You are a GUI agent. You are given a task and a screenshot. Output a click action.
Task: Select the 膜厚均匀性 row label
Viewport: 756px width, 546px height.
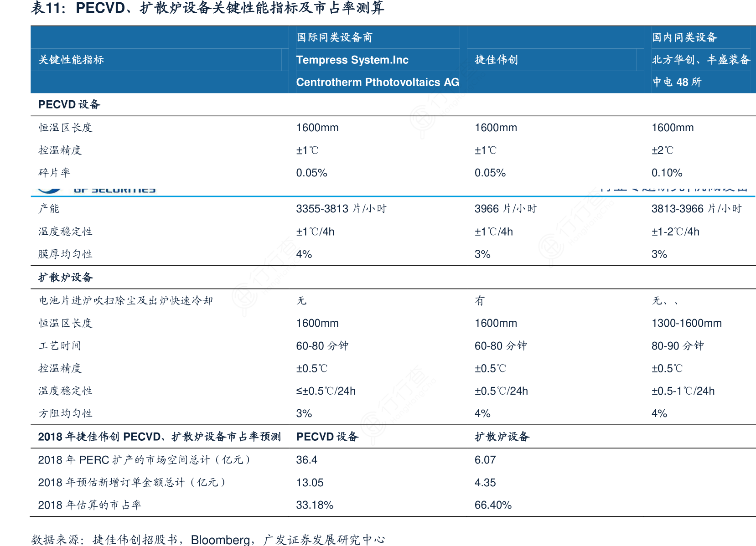[65, 254]
